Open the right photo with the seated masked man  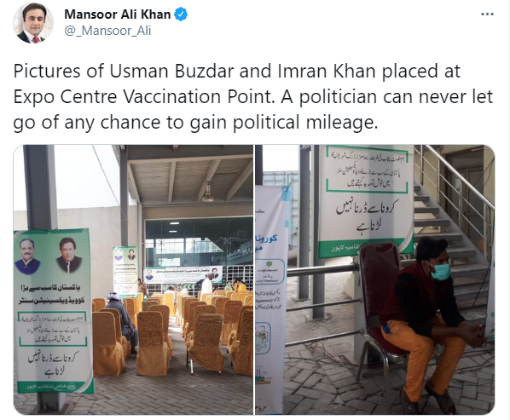(374, 279)
